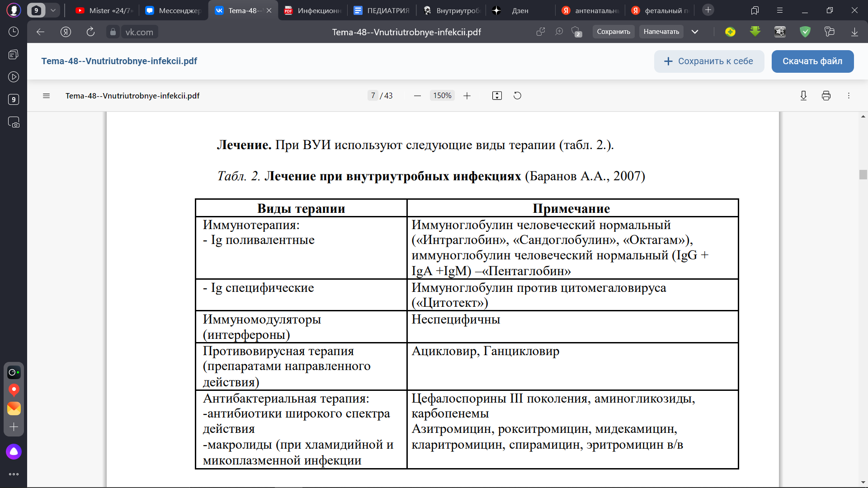
Task: Open the green shield protection extension
Action: pos(805,32)
